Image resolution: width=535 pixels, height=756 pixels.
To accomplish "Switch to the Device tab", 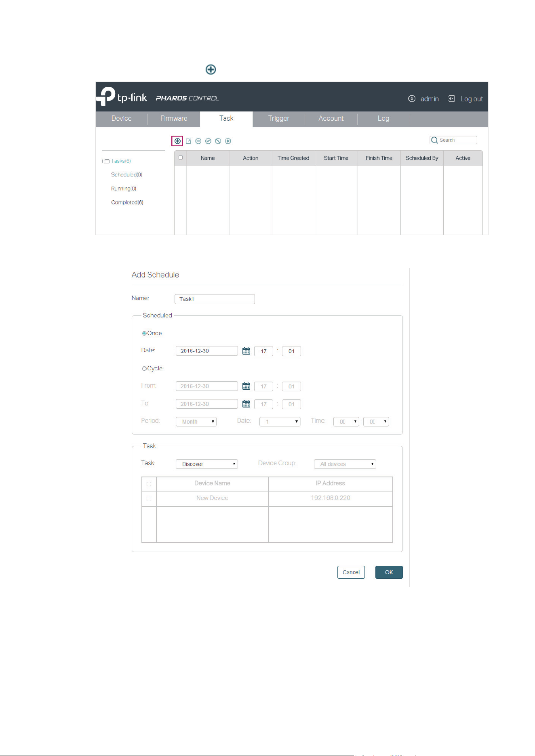I will [122, 118].
